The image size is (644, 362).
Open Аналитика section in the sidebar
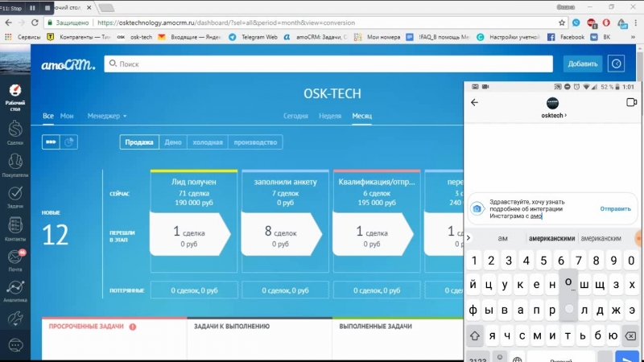coord(14,290)
